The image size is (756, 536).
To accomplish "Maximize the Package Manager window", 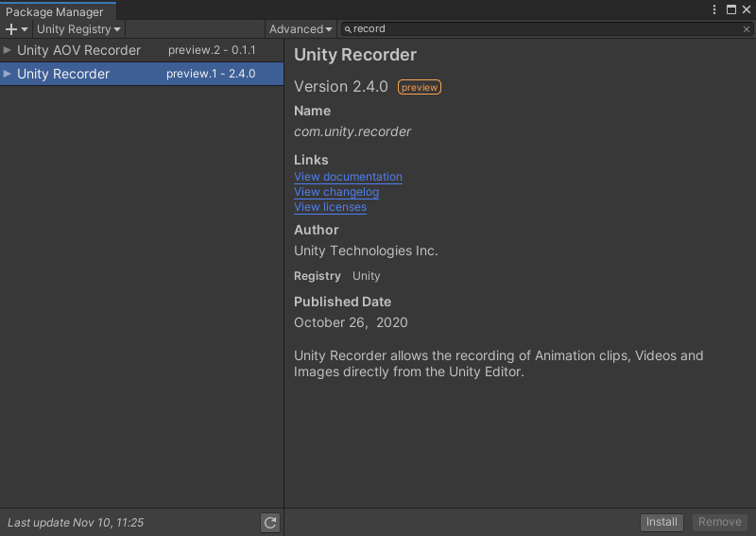I will [x=730, y=9].
